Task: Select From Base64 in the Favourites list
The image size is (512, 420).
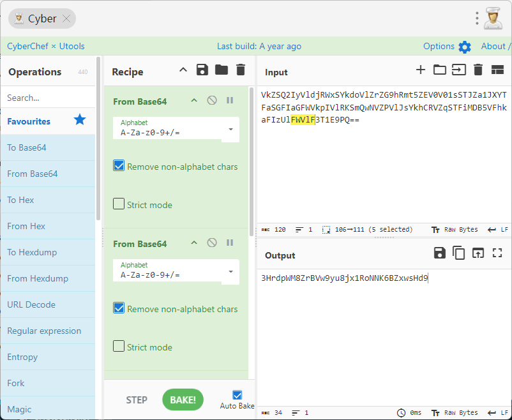Action: coord(48,174)
